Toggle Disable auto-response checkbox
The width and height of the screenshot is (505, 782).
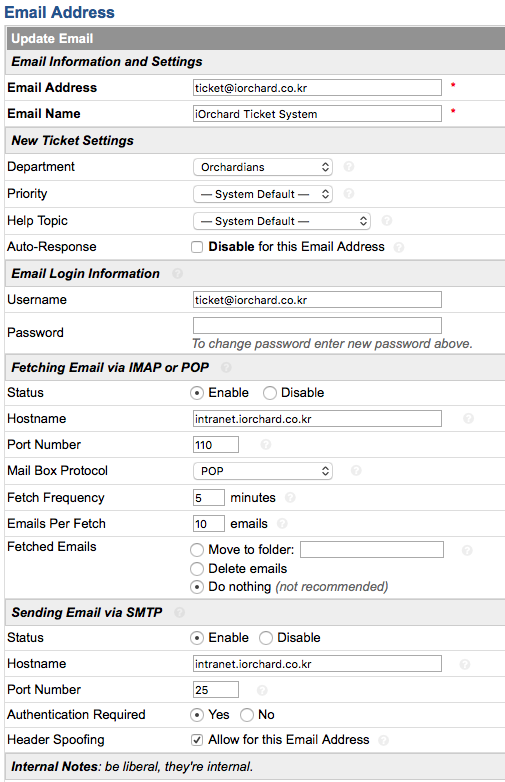pyautogui.click(x=197, y=247)
